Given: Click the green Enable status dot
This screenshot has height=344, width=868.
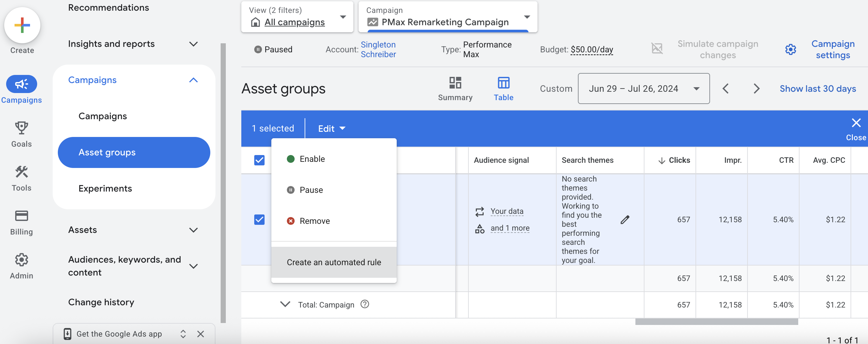Looking at the screenshot, I should [290, 159].
